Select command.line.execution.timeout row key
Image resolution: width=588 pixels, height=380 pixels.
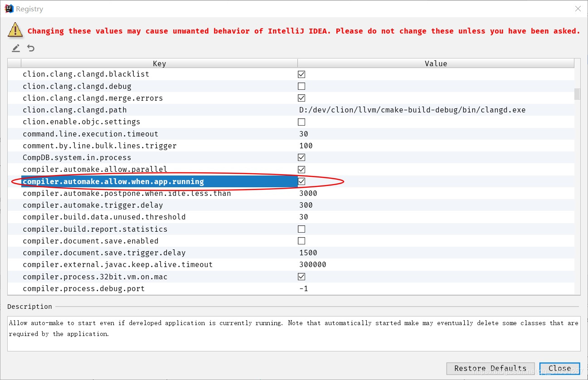pyautogui.click(x=91, y=134)
